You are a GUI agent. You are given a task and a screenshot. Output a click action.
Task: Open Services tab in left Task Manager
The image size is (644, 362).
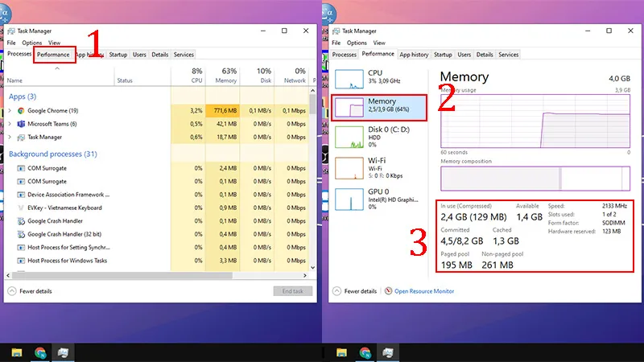(184, 55)
